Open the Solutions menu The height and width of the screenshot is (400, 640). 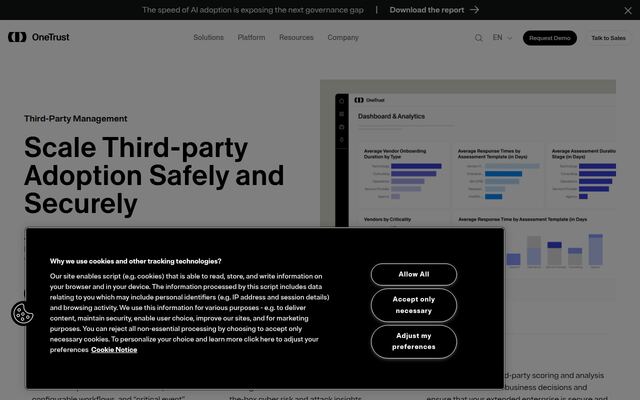209,38
